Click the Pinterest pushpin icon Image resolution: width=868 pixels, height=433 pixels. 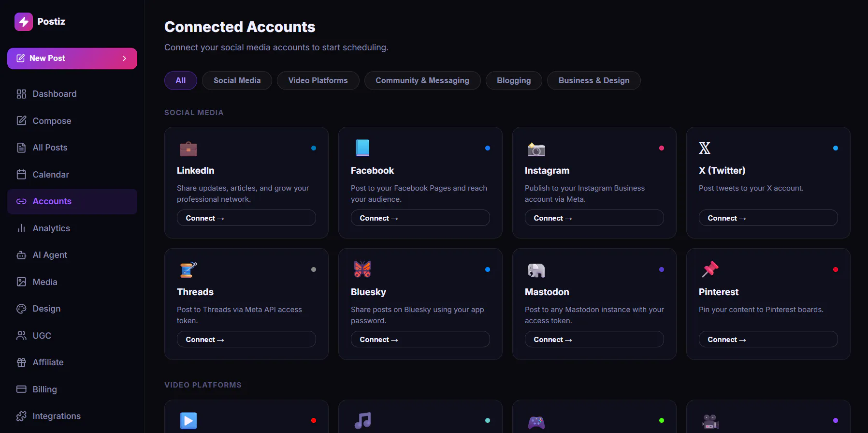710,269
